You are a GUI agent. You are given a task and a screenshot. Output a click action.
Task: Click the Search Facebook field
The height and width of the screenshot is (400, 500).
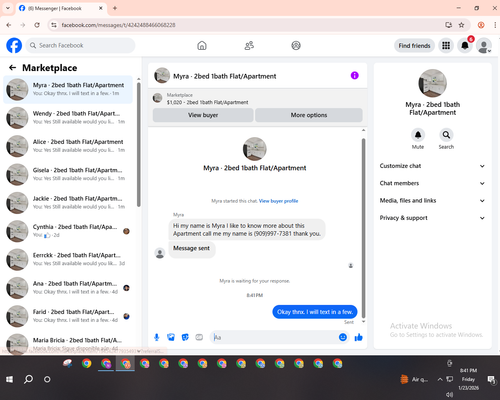click(80, 45)
